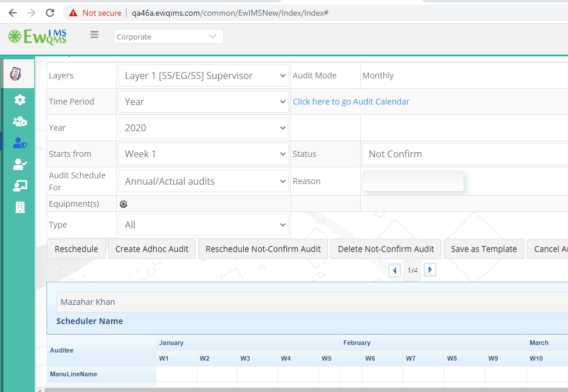
Task: Open the building sidebar icon
Action: [20, 207]
